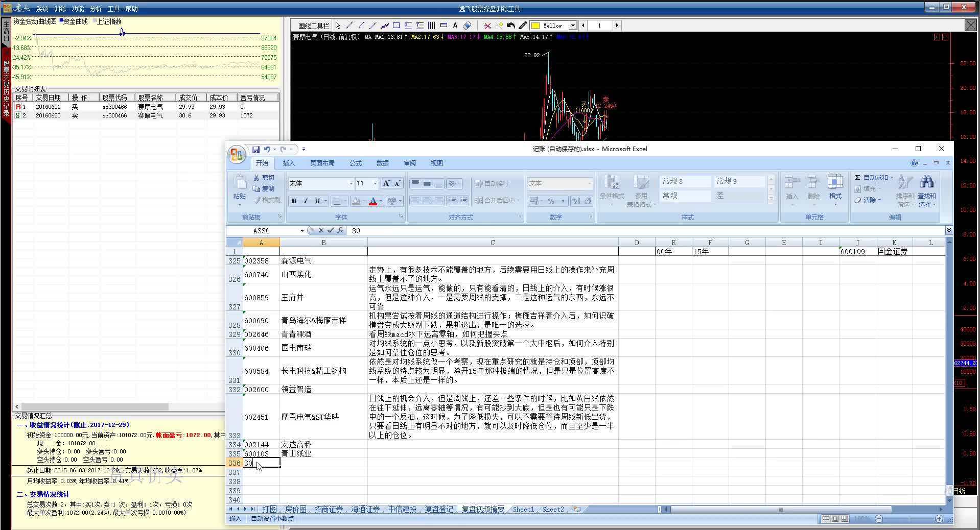
Task: Confirm the formula bar entry checkmark
Action: pos(331,231)
